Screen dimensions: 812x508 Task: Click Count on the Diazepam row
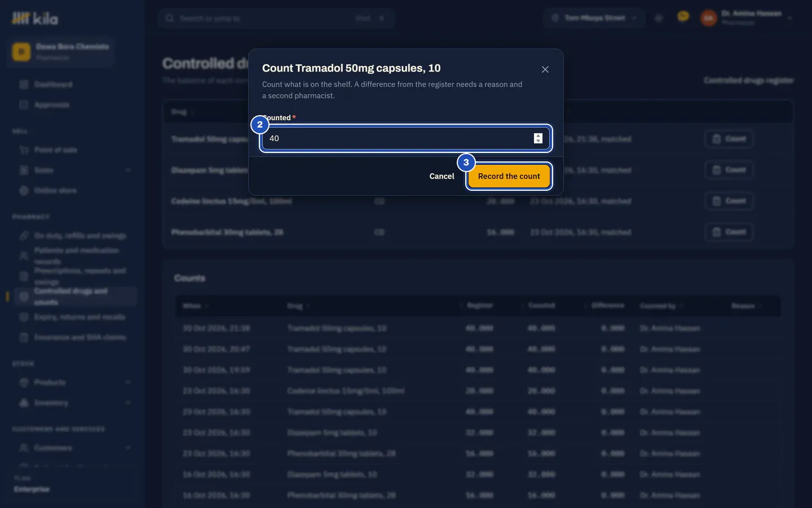click(729, 170)
